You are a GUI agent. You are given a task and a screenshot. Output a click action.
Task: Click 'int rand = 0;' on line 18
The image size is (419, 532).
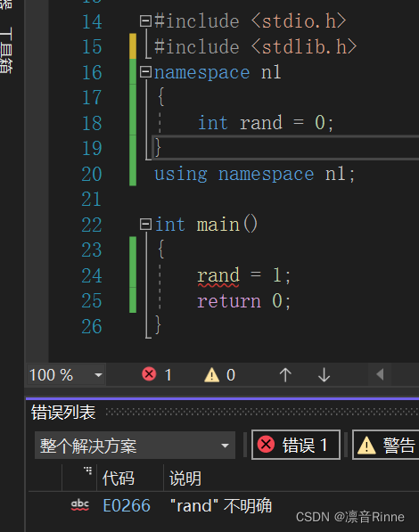pos(266,123)
